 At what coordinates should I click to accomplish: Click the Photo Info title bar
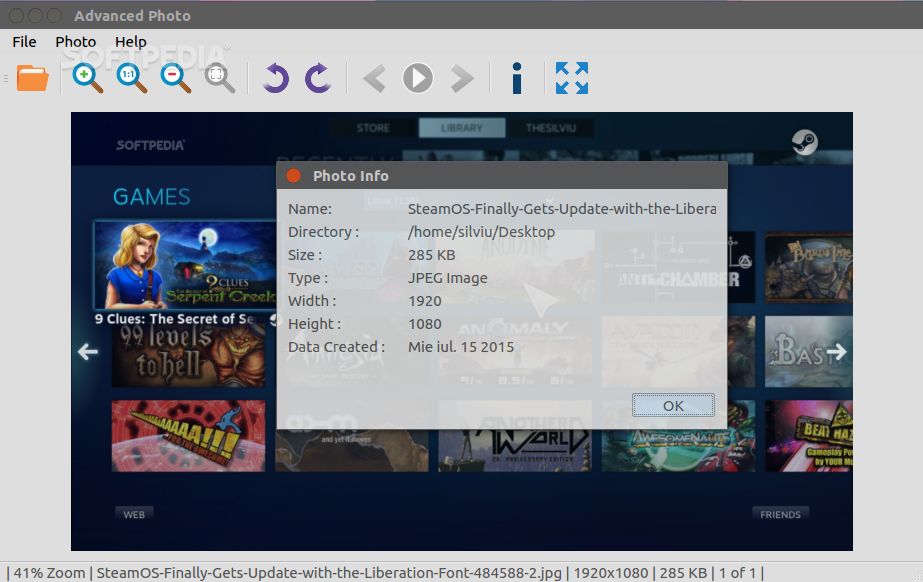click(502, 175)
